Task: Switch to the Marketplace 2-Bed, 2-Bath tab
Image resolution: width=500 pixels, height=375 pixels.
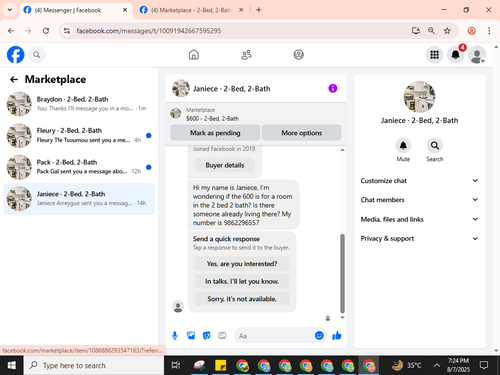Action: 192,10
